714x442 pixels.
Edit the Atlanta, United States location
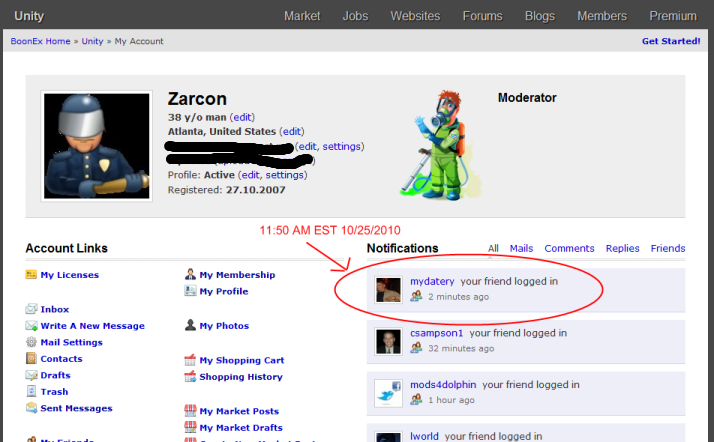[x=291, y=131]
